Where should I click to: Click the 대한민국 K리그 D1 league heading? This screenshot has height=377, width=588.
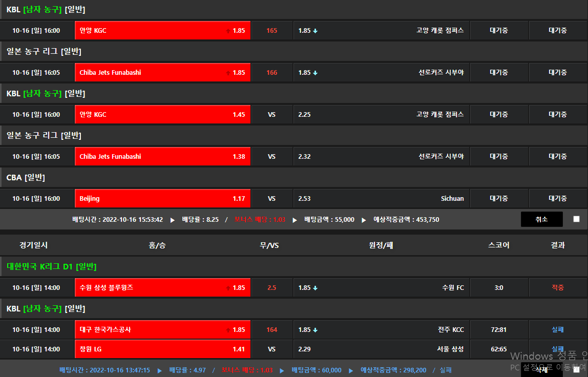click(51, 266)
